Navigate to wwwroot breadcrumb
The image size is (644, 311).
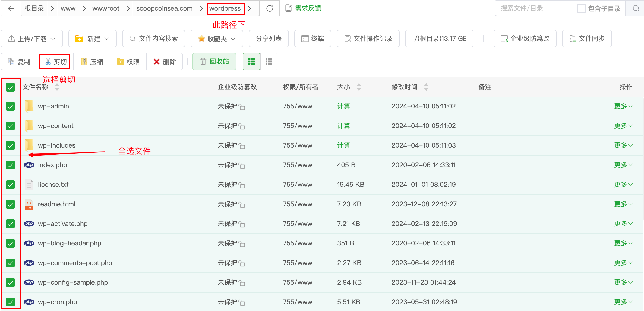(106, 8)
